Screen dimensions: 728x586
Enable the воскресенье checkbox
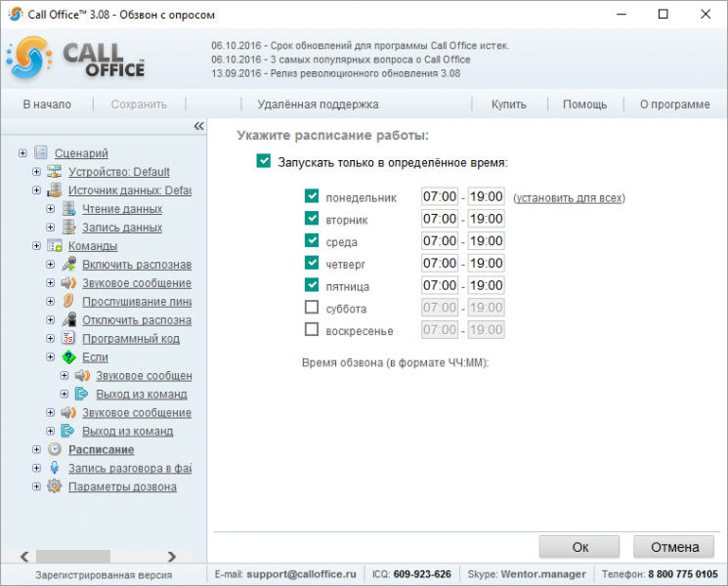(x=312, y=329)
